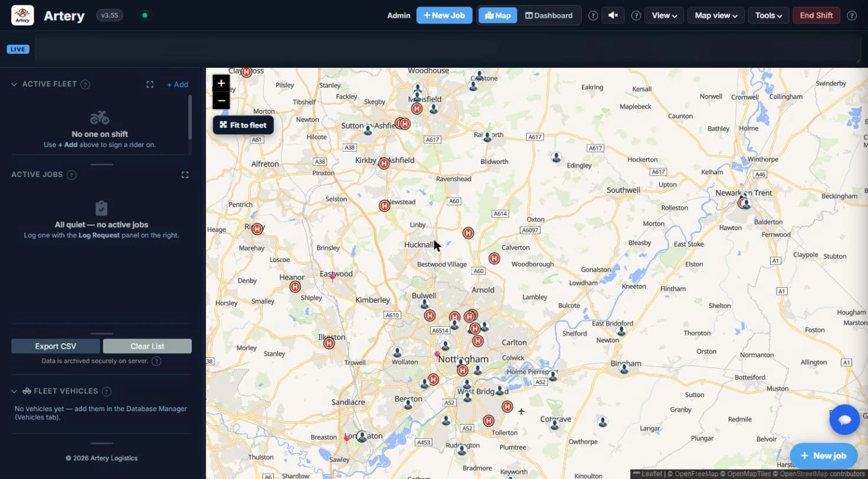Collapse the Fleet Vehicles section

pos(14,391)
